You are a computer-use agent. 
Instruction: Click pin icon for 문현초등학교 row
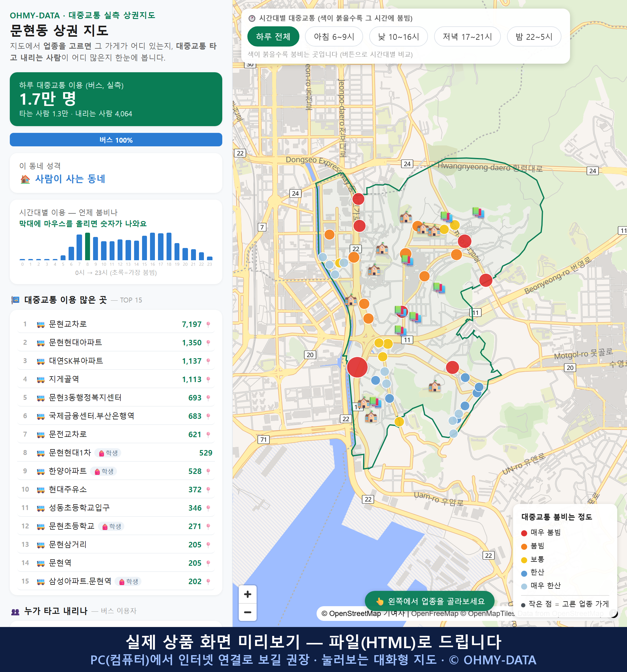click(x=208, y=526)
